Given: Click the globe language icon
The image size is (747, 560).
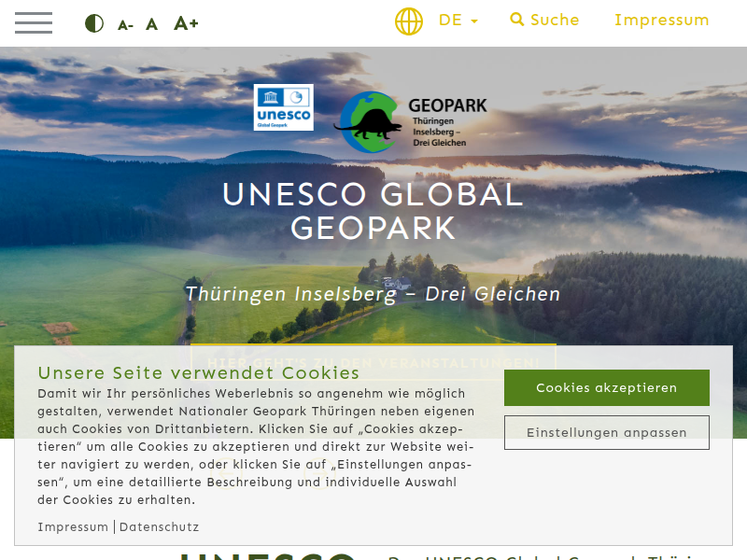Looking at the screenshot, I should tap(409, 21).
